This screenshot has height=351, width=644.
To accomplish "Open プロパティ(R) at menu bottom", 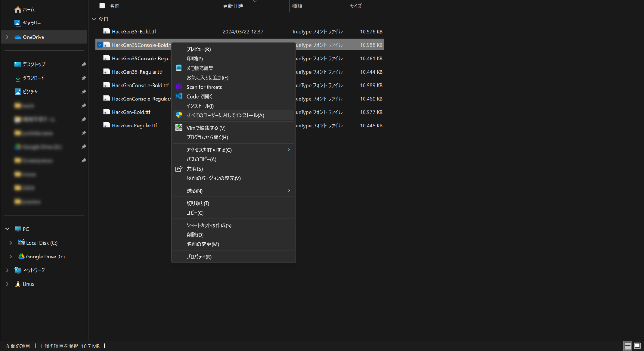I will pos(198,257).
